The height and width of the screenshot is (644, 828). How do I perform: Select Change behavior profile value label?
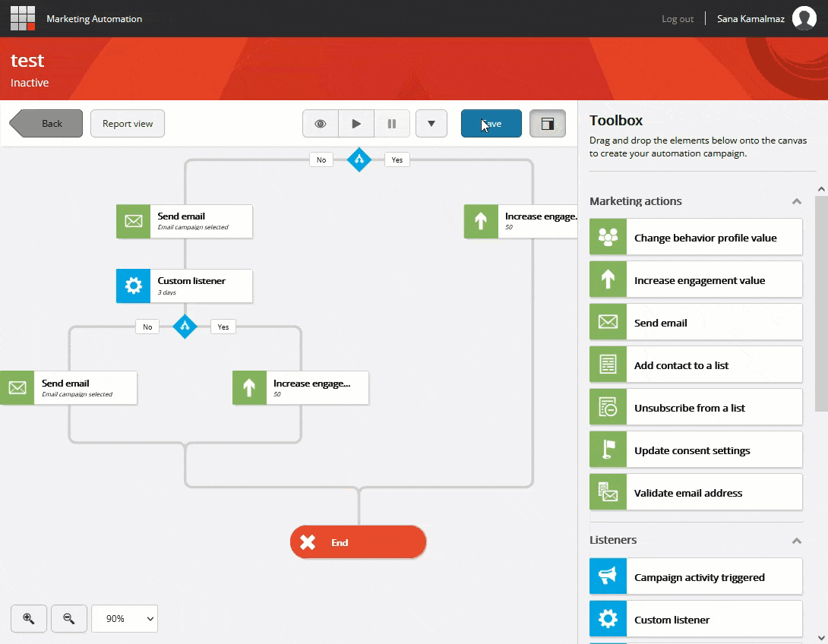pos(706,238)
